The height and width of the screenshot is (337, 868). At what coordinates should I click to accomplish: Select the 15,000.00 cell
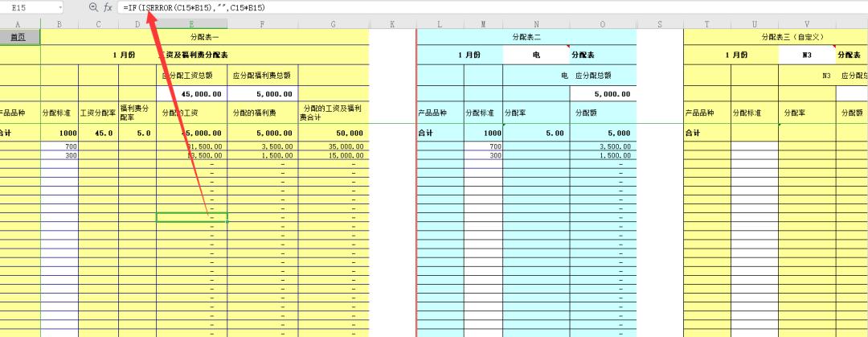click(334, 156)
